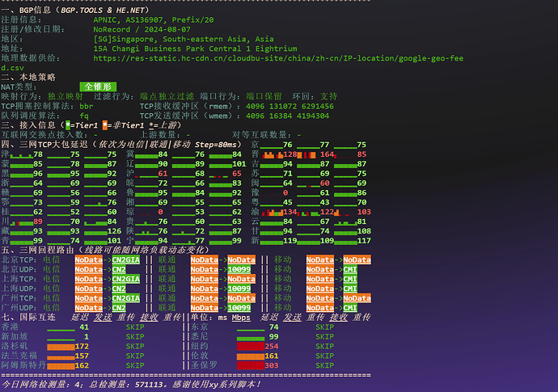This screenshot has height=392, width=558.
Task: Select address "15A Changi Business Park Central 1 Eightrium"
Action: pos(195,48)
